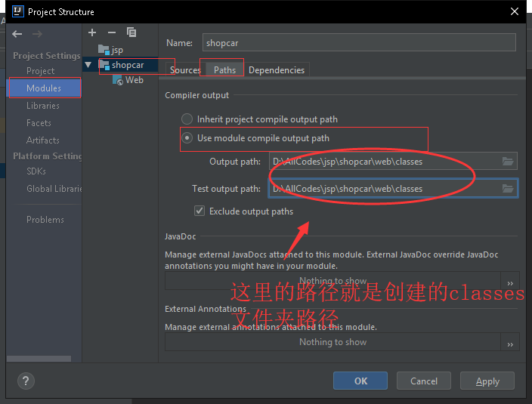Browse for Test output path folder
This screenshot has width=532, height=404.
508,189
